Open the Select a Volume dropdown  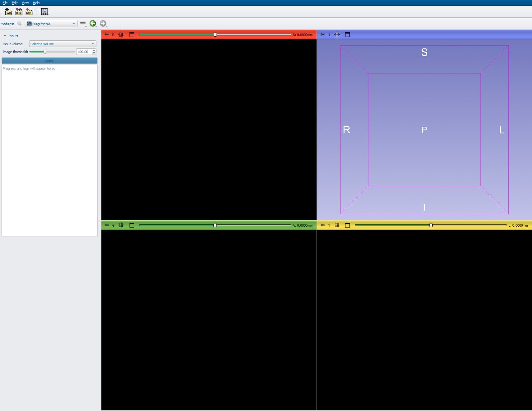click(x=63, y=44)
